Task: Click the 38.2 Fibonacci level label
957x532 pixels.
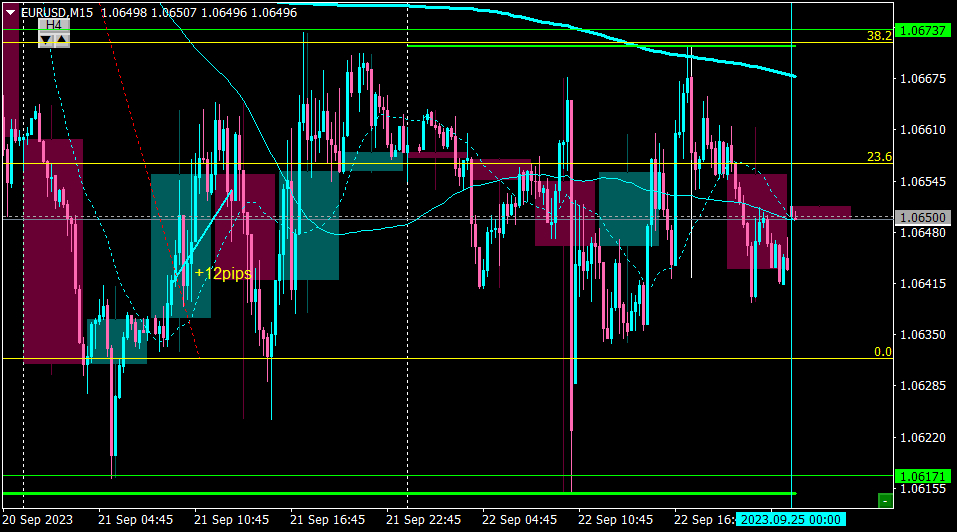Action: 879,35
